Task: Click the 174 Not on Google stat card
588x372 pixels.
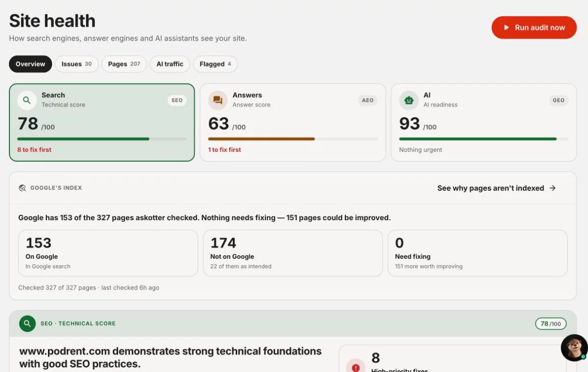Action: coord(293,253)
